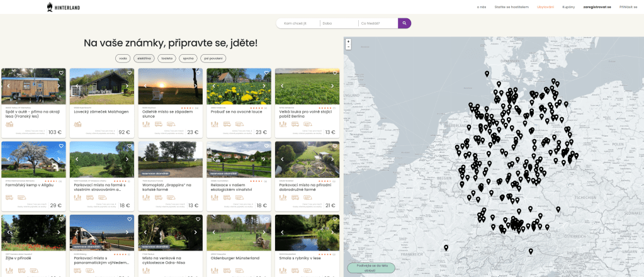Click the 'zaregistrovat se' link
The image size is (644, 277).
(x=597, y=7)
